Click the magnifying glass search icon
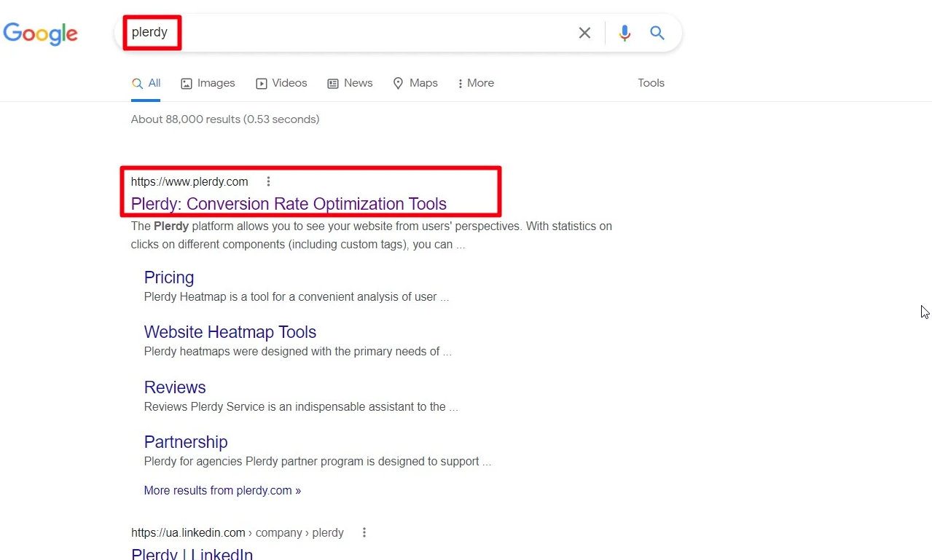The width and height of the screenshot is (932, 560). [x=657, y=33]
